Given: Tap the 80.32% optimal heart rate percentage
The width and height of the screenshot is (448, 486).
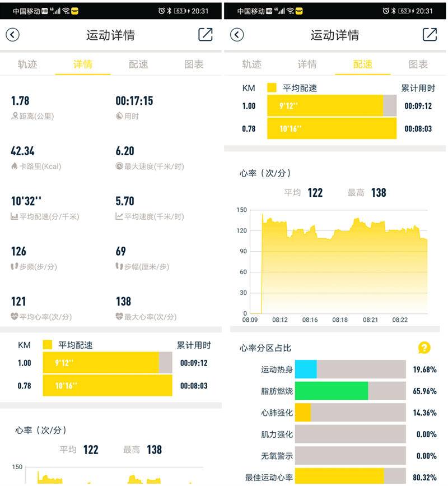Looking at the screenshot, I should (424, 477).
